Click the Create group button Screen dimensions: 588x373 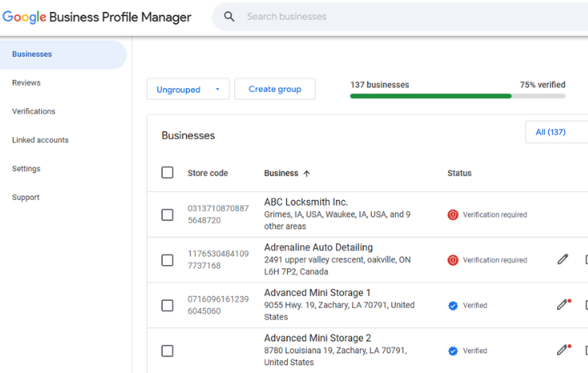(x=275, y=89)
